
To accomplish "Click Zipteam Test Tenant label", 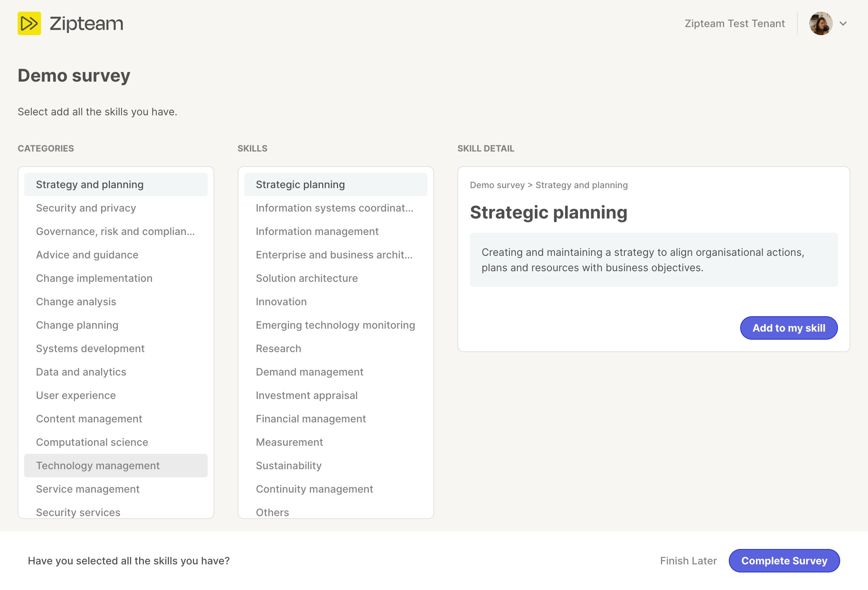I will (734, 23).
